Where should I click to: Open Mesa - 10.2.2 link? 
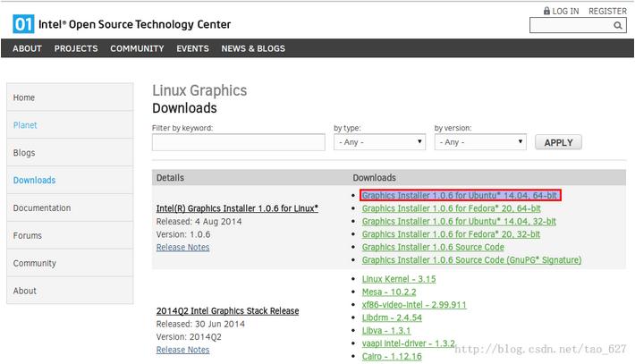[x=389, y=292]
